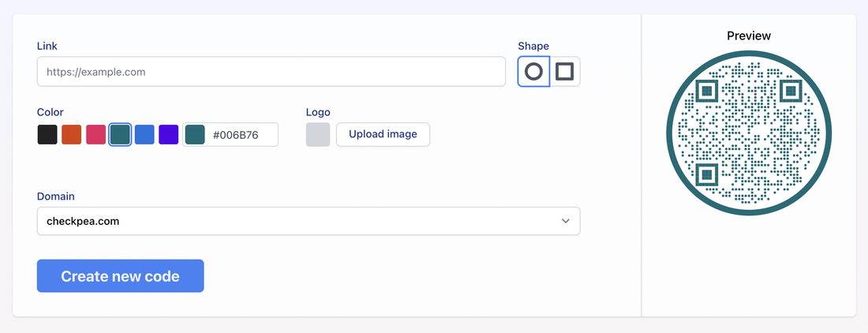This screenshot has width=868, height=333.
Task: Click the #006B76 hex color field
Action: coord(243,134)
